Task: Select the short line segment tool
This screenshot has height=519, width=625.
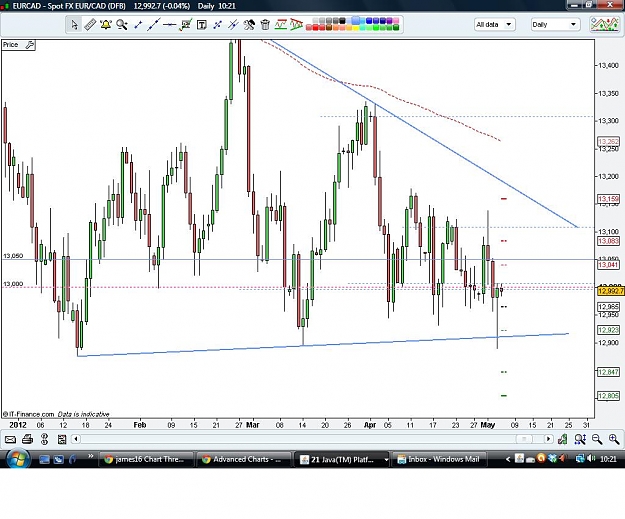Action: point(138,25)
